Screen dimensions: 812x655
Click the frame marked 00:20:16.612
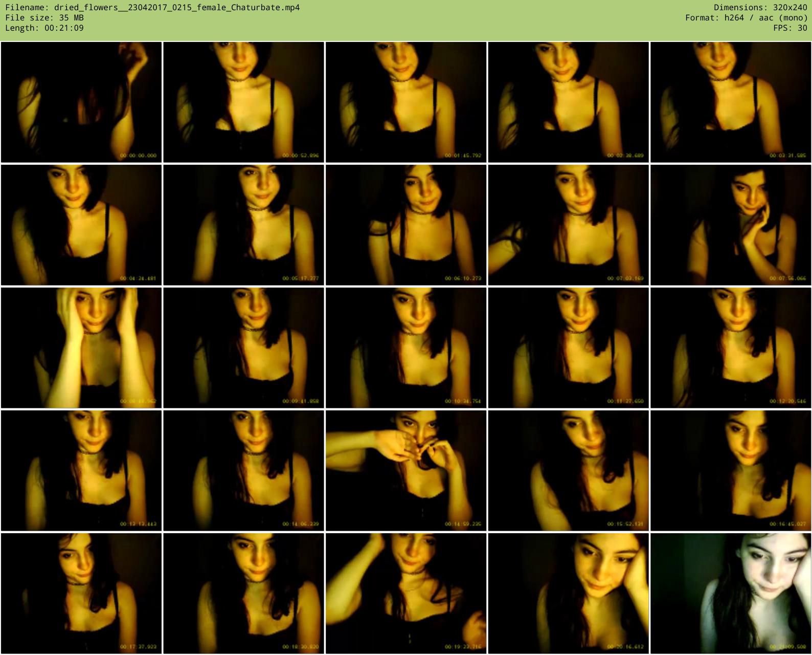(568, 594)
